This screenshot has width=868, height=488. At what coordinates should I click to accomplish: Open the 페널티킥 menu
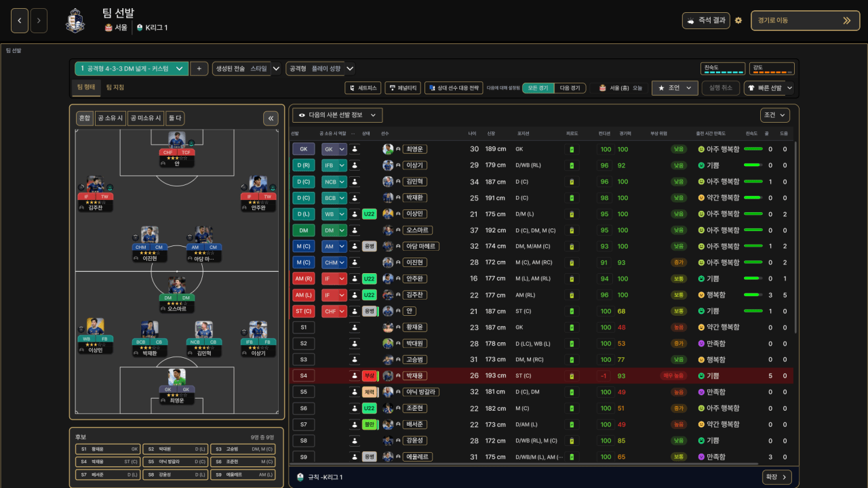[x=403, y=88]
